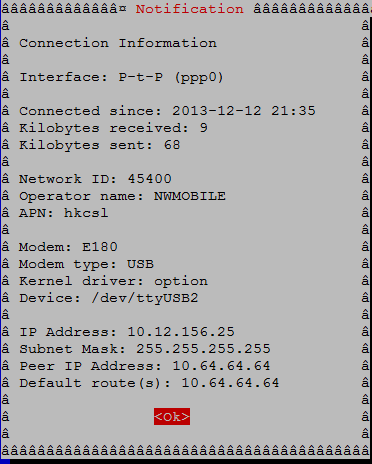The width and height of the screenshot is (372, 464).
Task: Click the bottom border of the dialog
Action: click(x=186, y=451)
